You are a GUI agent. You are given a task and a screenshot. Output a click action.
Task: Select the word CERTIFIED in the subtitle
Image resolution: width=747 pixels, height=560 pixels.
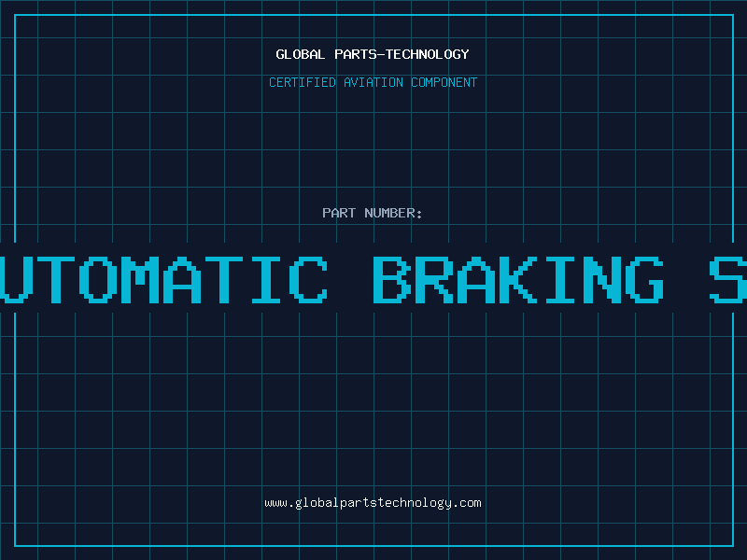[x=303, y=82]
